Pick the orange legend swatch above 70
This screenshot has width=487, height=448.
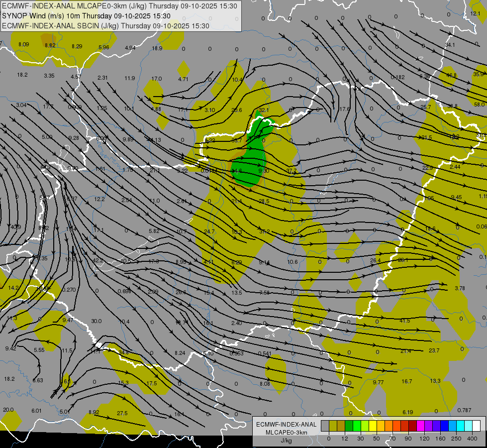coord(389,426)
